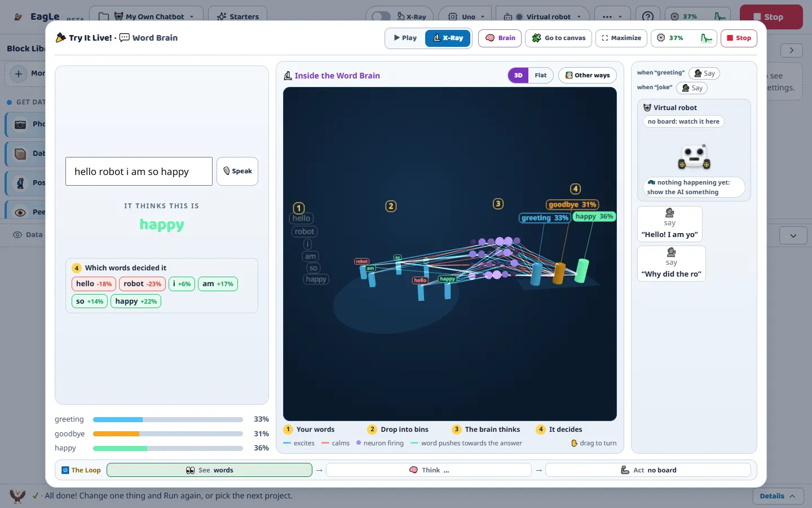Screen dimensions: 812x508
Task: Click the greeting 33% label in 3D view
Action: (545, 218)
